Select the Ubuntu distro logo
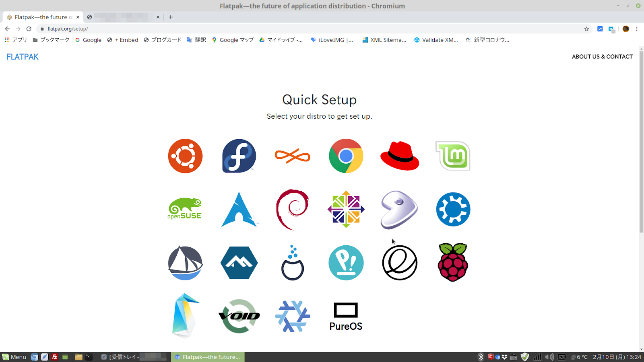 tap(185, 156)
